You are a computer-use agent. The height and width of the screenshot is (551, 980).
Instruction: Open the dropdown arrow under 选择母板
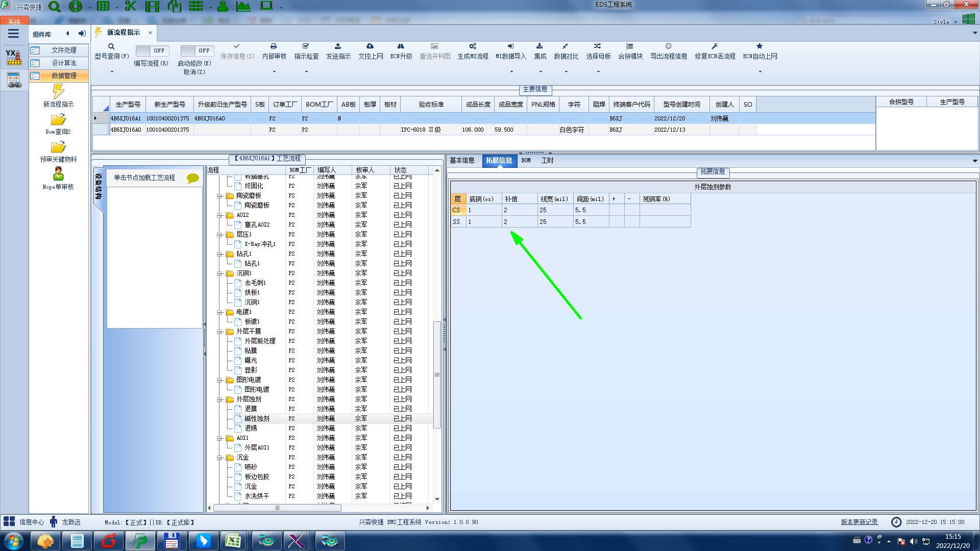[x=598, y=72]
